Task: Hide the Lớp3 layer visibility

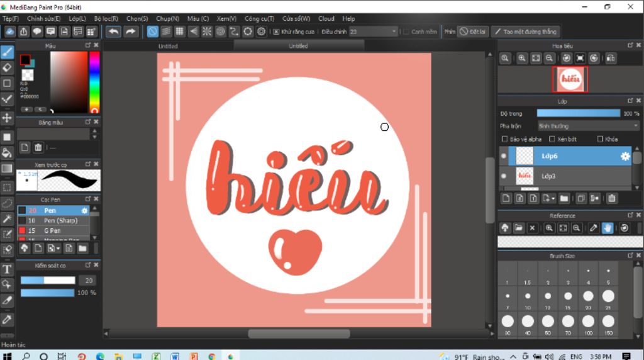Action: pyautogui.click(x=504, y=176)
